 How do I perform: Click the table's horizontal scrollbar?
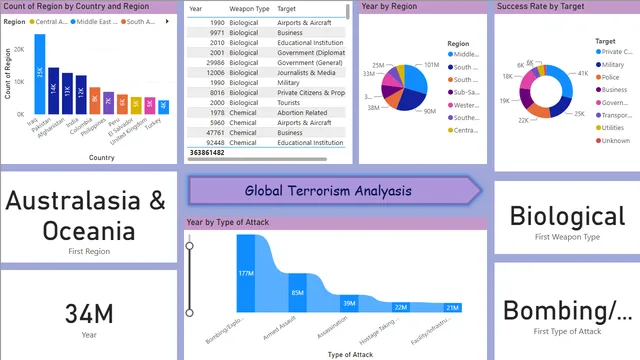point(257,159)
